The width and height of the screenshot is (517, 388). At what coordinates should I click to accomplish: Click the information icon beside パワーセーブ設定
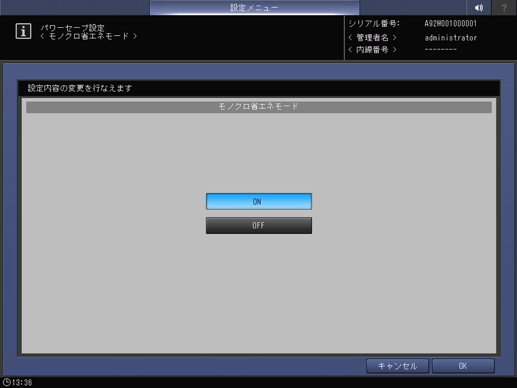click(x=23, y=31)
